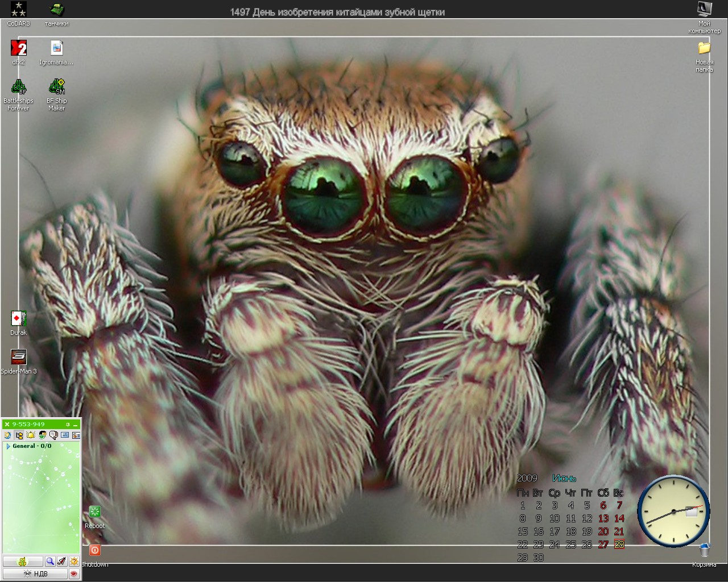Viewport: 728px width, 582px height.
Task: Click year 2009 in calendar widget
Action: point(527,478)
